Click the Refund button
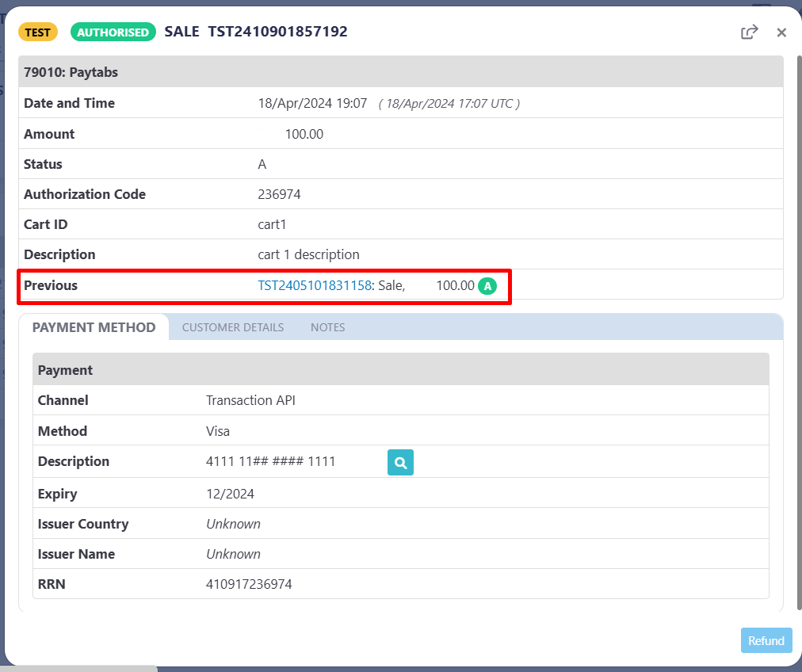 click(766, 640)
